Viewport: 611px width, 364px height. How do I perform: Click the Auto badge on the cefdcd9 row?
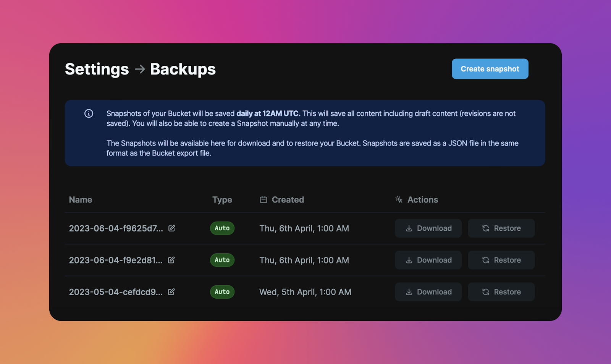[222, 292]
